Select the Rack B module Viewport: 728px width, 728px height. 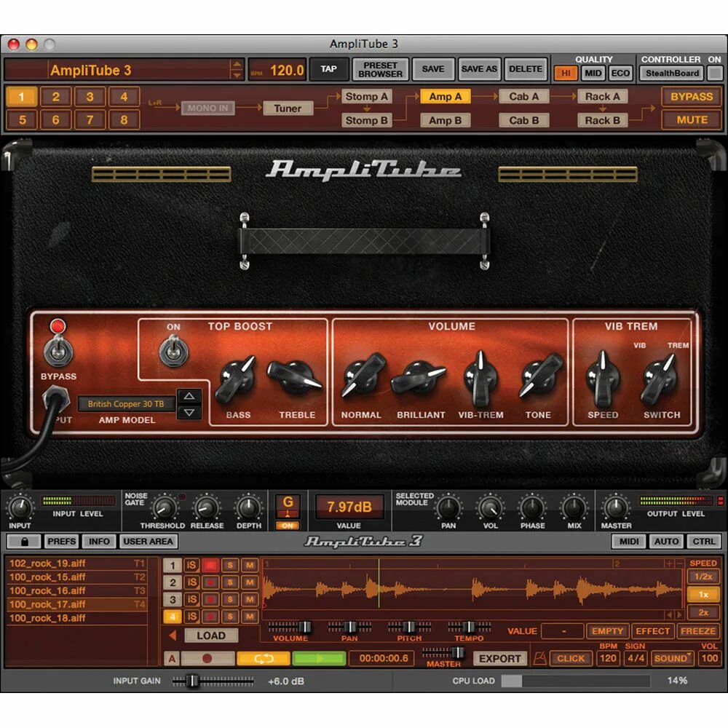tap(603, 120)
